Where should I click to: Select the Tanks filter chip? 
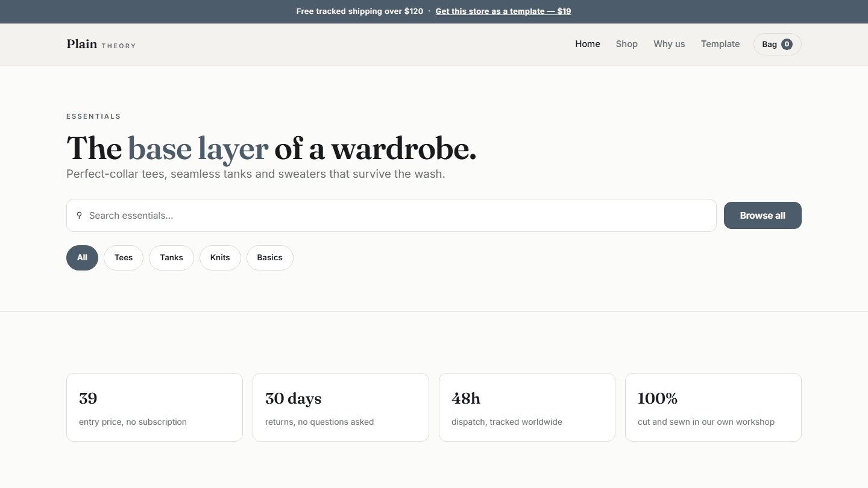[x=171, y=258]
